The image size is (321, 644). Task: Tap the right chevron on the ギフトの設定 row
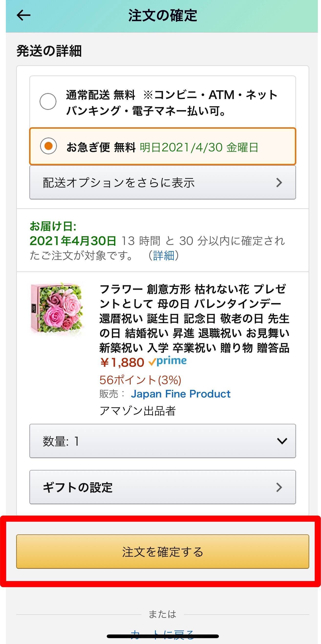(279, 487)
